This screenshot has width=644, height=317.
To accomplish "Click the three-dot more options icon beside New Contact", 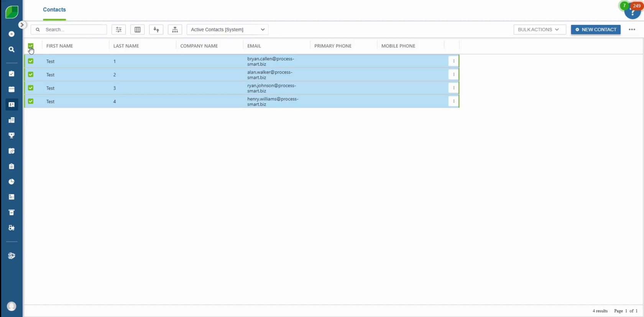I will pyautogui.click(x=632, y=29).
